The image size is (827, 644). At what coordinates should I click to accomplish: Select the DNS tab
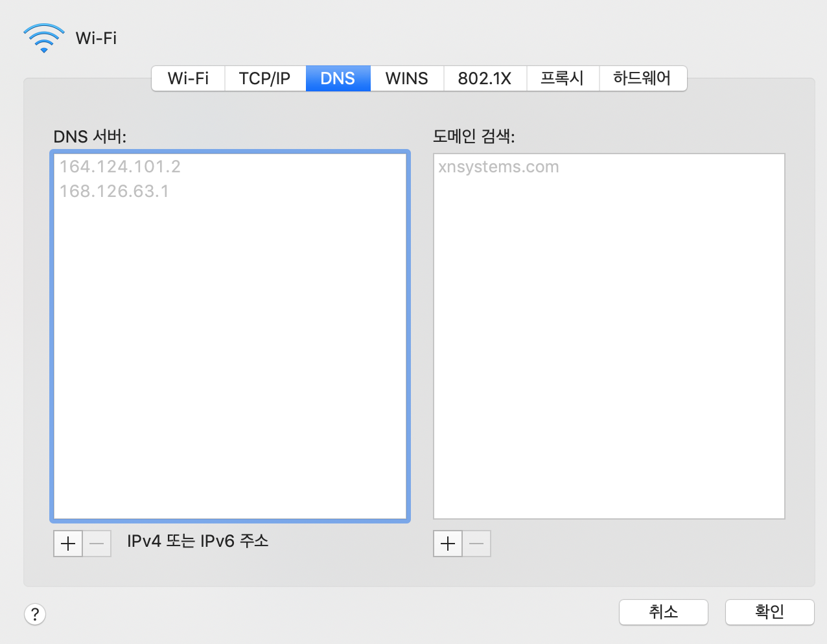(x=338, y=78)
